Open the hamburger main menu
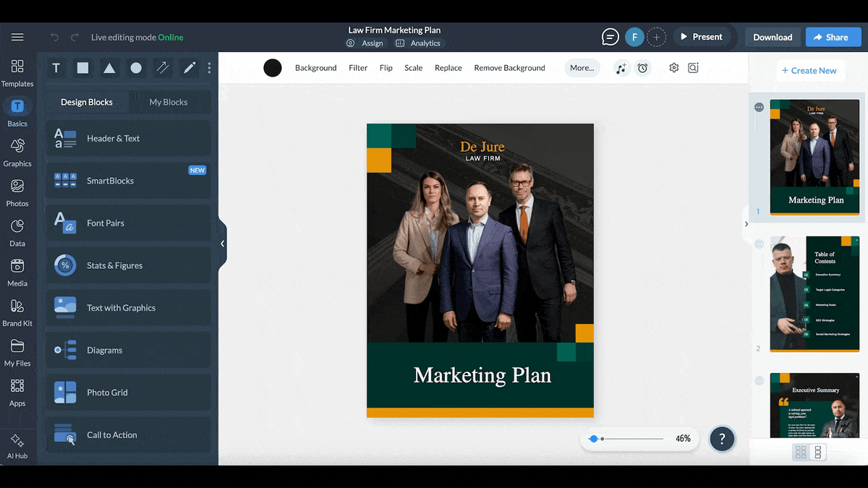This screenshot has width=868, height=488. (x=17, y=37)
